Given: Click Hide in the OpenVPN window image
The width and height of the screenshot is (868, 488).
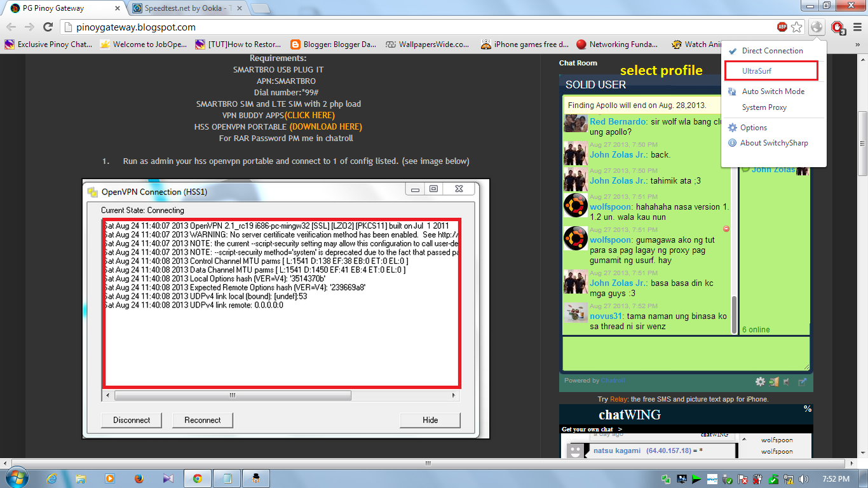Looking at the screenshot, I should point(430,420).
